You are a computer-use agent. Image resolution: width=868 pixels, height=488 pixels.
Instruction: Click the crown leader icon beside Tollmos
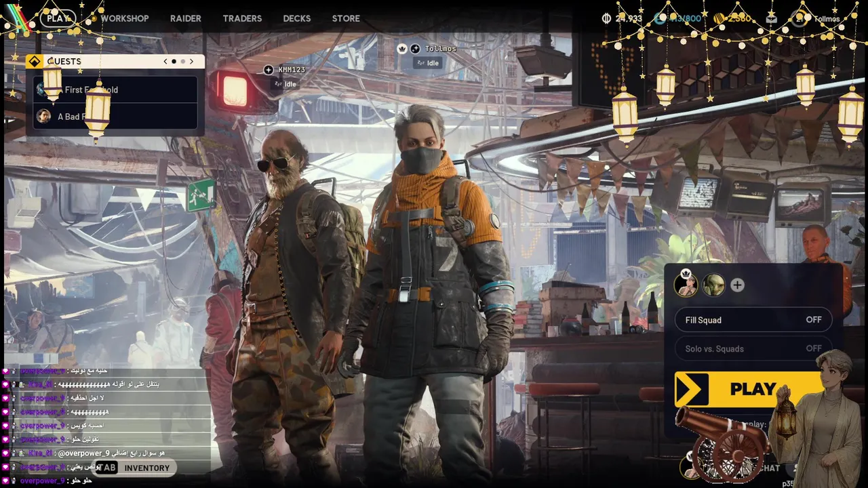tap(401, 49)
